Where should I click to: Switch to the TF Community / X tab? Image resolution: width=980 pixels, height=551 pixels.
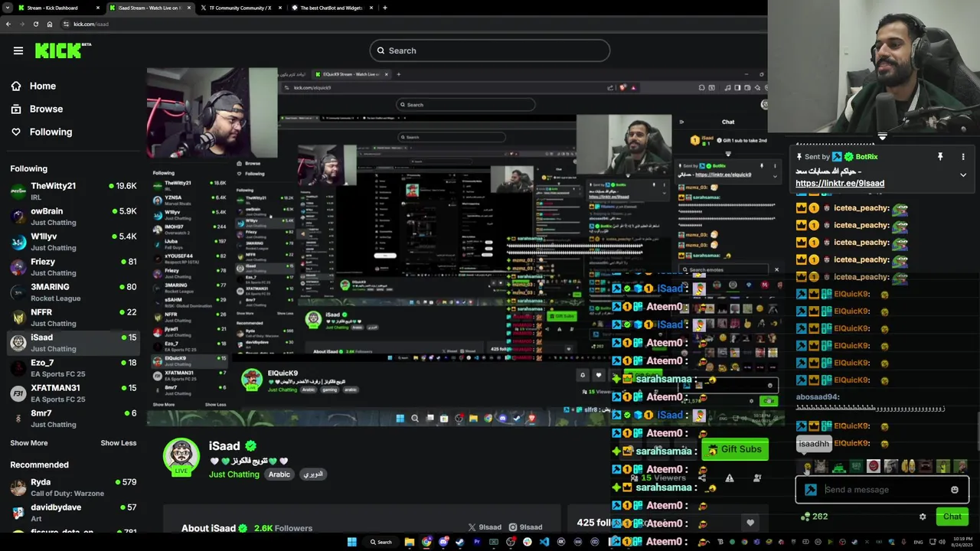pos(240,8)
